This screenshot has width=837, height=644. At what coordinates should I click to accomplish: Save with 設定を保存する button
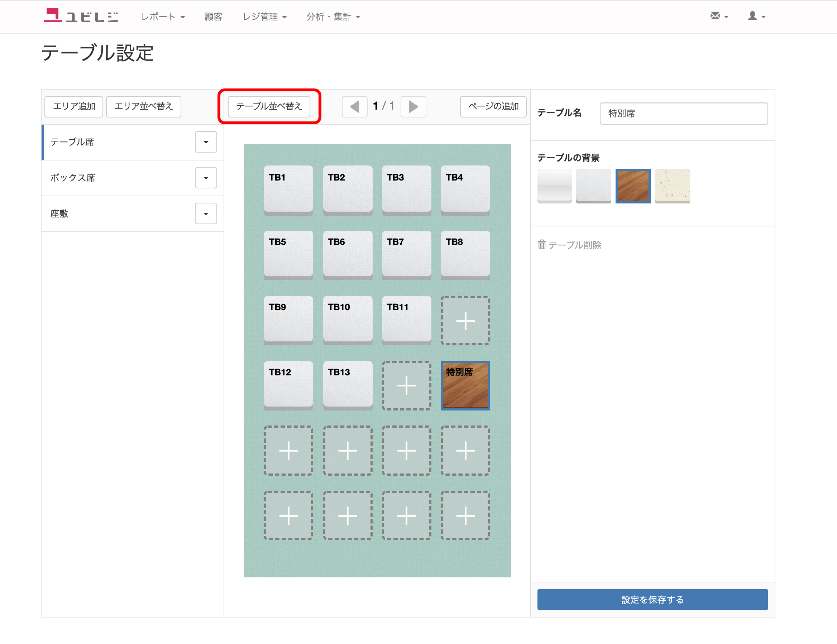[x=652, y=599]
